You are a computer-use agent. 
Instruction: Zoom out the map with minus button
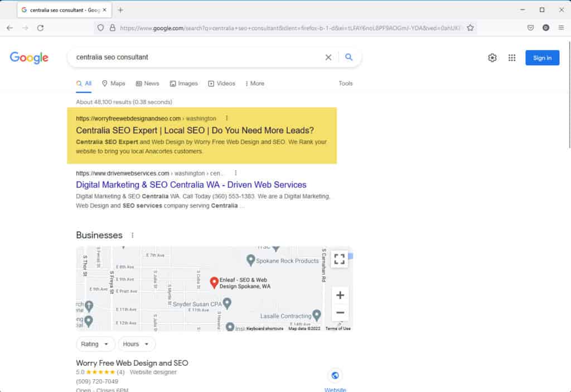(340, 313)
